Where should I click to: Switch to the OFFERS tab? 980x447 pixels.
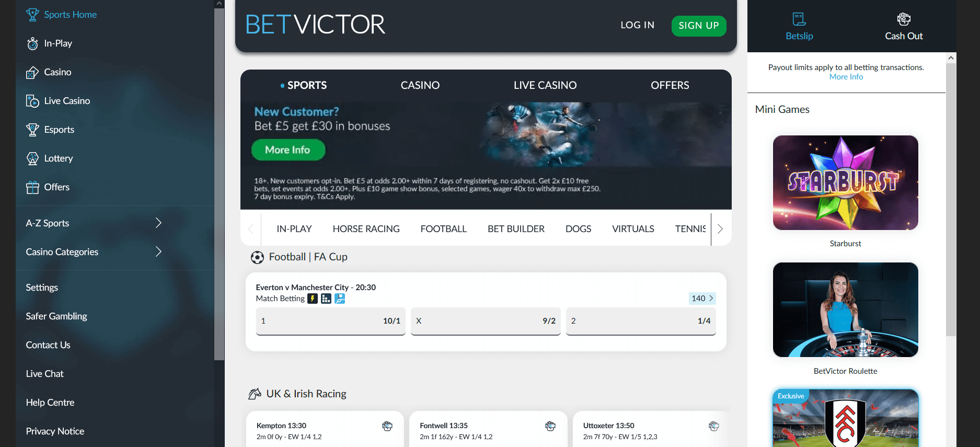pos(670,85)
